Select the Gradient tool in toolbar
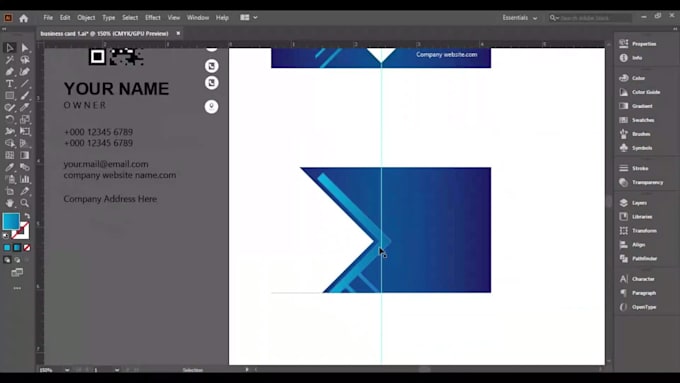This screenshot has width=680, height=383. (25, 155)
